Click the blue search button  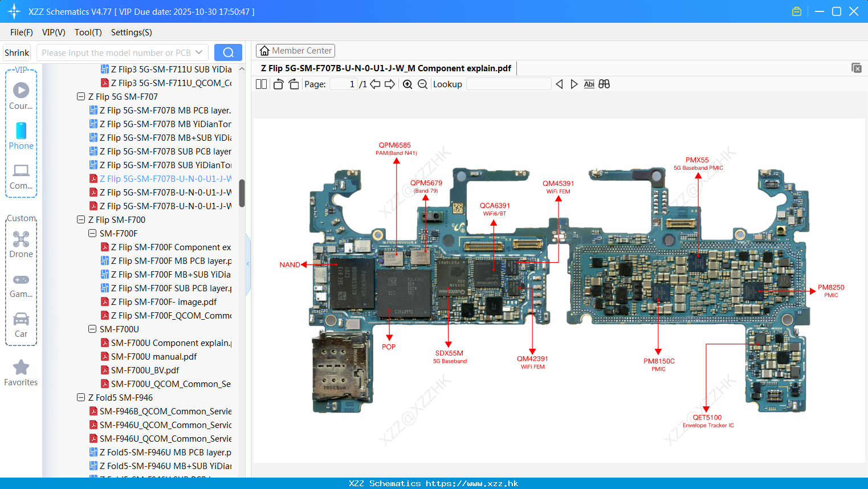(x=228, y=52)
